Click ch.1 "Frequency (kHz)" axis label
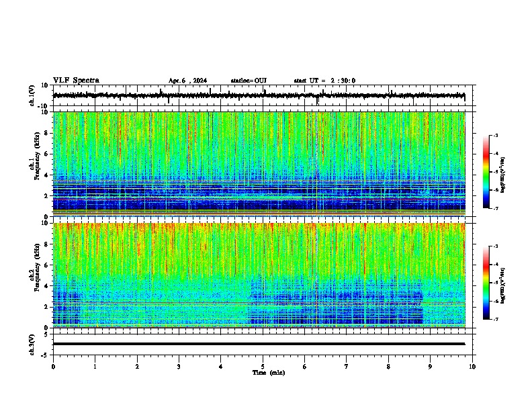The image size is (532, 411). click(x=37, y=156)
